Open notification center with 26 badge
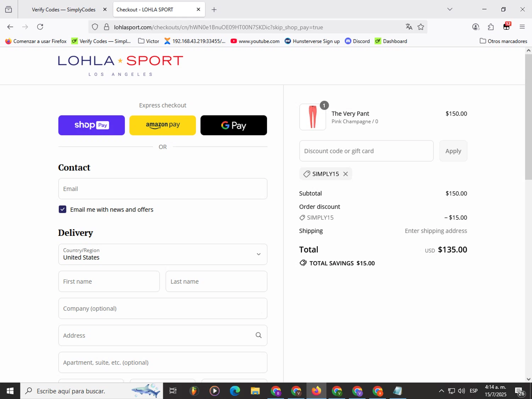This screenshot has width=532, height=399. (x=520, y=392)
